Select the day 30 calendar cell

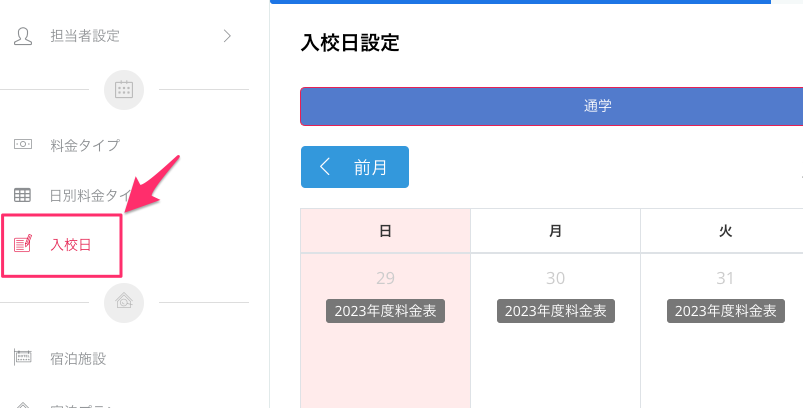click(x=555, y=360)
